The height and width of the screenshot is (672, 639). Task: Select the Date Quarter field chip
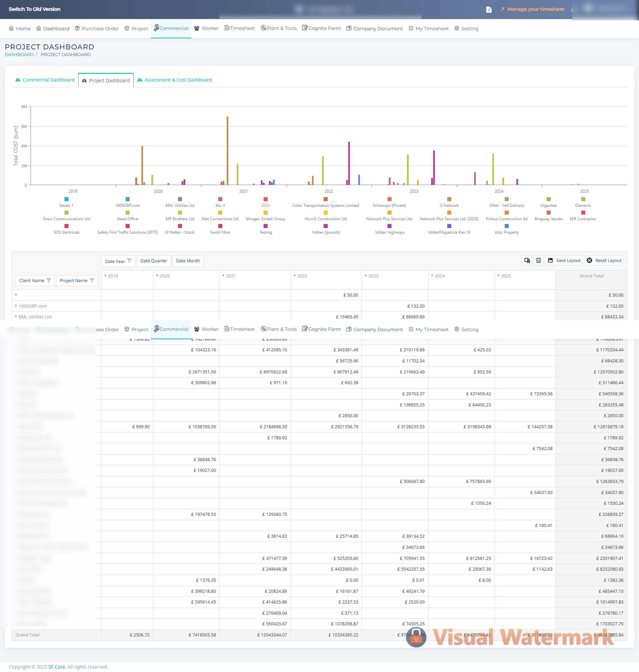point(153,261)
